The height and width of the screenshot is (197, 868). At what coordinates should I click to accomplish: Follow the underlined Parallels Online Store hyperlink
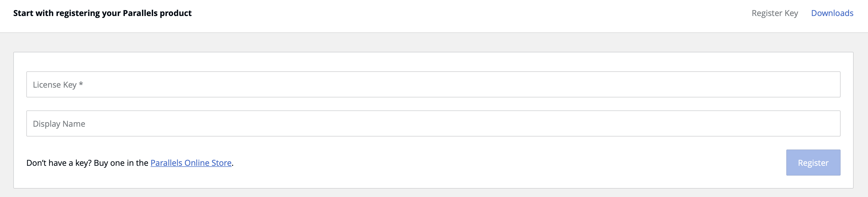pos(191,163)
